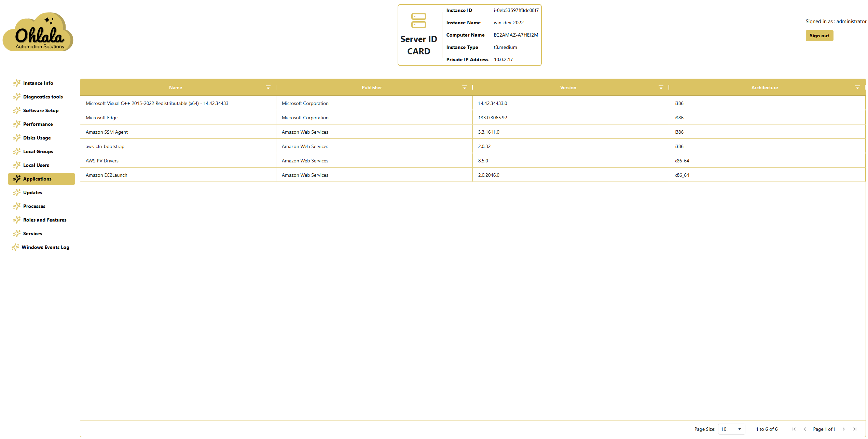Sort the table by the Architecture header
This screenshot has height=439, width=868.
pyautogui.click(x=764, y=88)
